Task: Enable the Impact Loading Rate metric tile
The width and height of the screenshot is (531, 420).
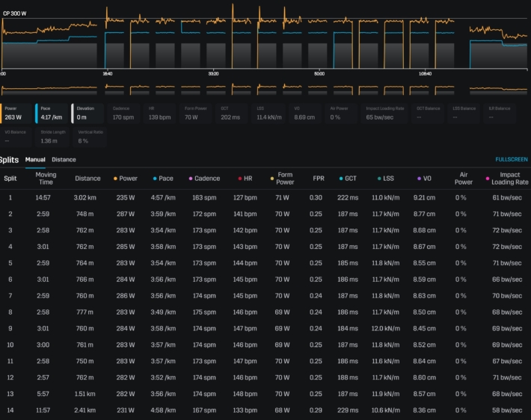Action: click(384, 113)
